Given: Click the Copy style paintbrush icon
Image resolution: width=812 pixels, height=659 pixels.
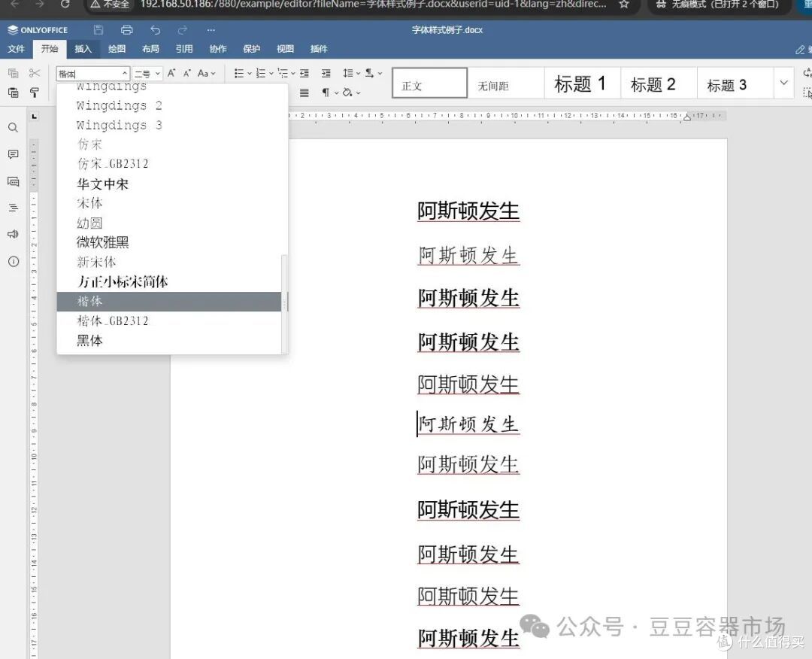Looking at the screenshot, I should 34,93.
